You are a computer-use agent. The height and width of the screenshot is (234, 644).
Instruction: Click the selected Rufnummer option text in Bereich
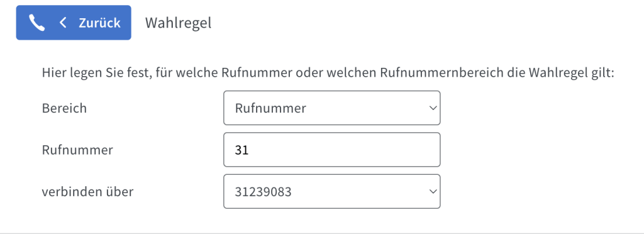270,108
